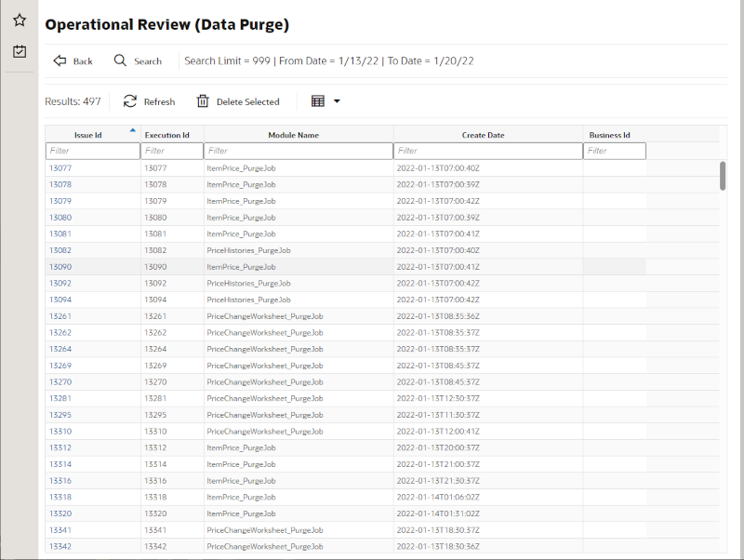This screenshot has width=744, height=560.
Task: Open issue 13314 link
Action: click(x=60, y=464)
